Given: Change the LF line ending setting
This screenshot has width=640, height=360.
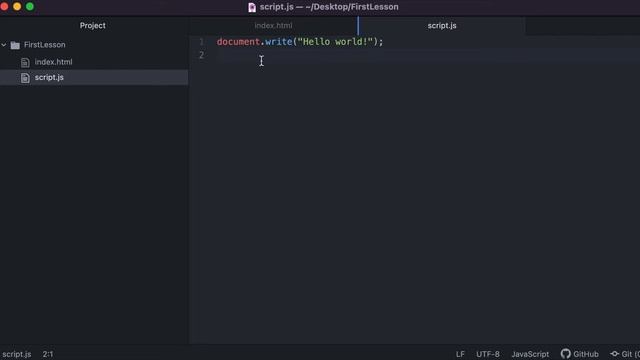Looking at the screenshot, I should (460, 354).
